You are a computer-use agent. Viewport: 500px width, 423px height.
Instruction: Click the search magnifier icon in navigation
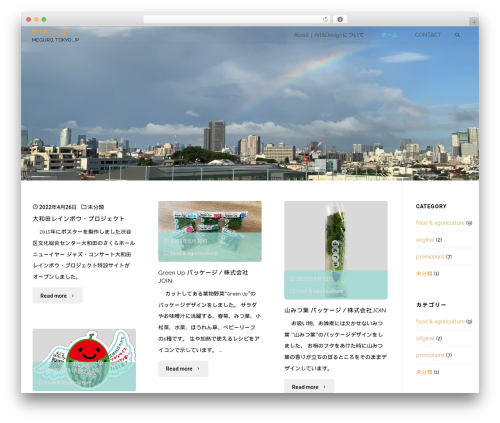457,35
